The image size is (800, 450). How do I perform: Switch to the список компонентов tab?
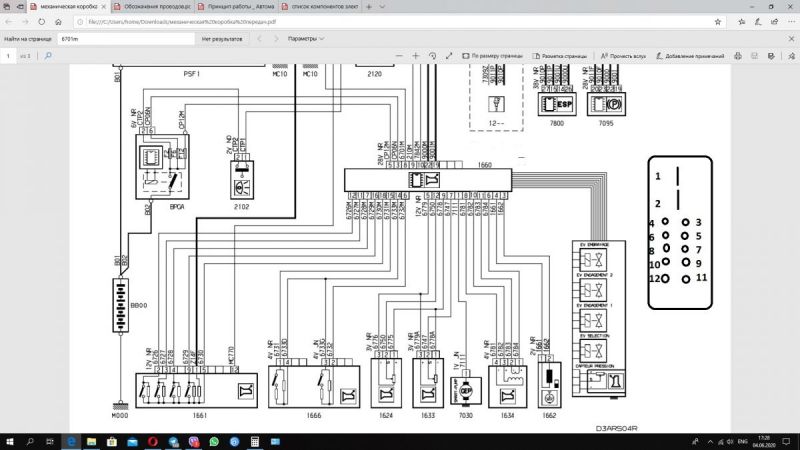[320, 7]
